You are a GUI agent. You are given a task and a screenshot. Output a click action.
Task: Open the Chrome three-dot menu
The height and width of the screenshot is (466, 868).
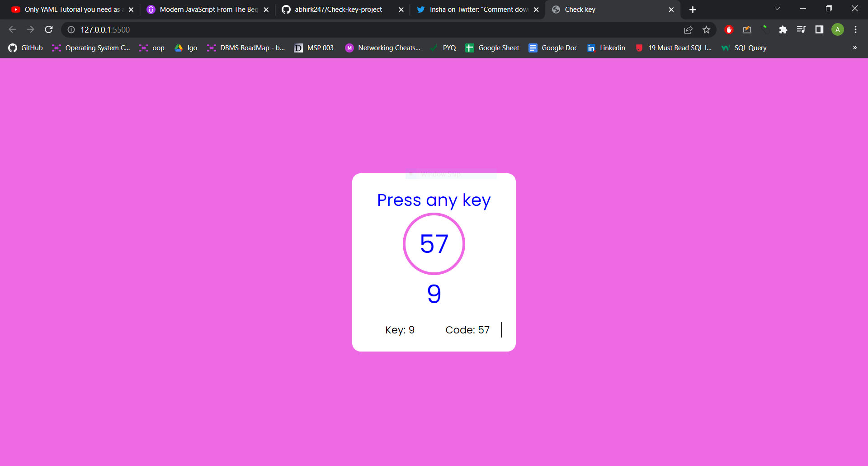coord(856,29)
